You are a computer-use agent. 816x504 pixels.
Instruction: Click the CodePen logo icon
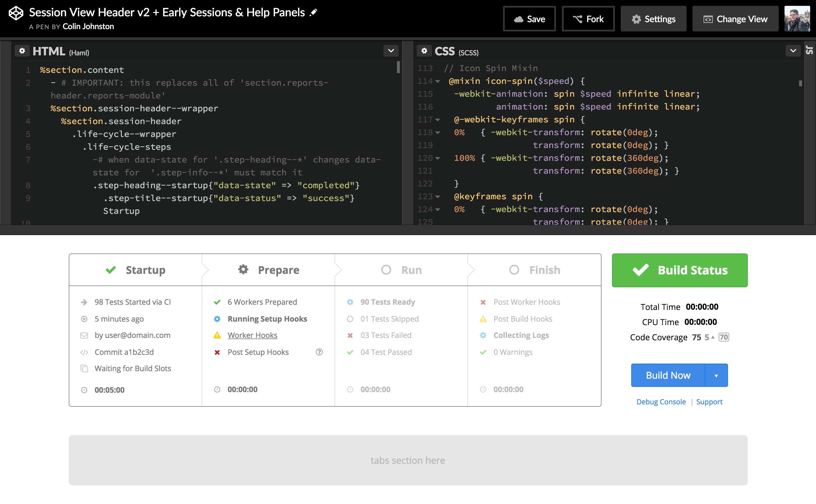click(x=16, y=13)
